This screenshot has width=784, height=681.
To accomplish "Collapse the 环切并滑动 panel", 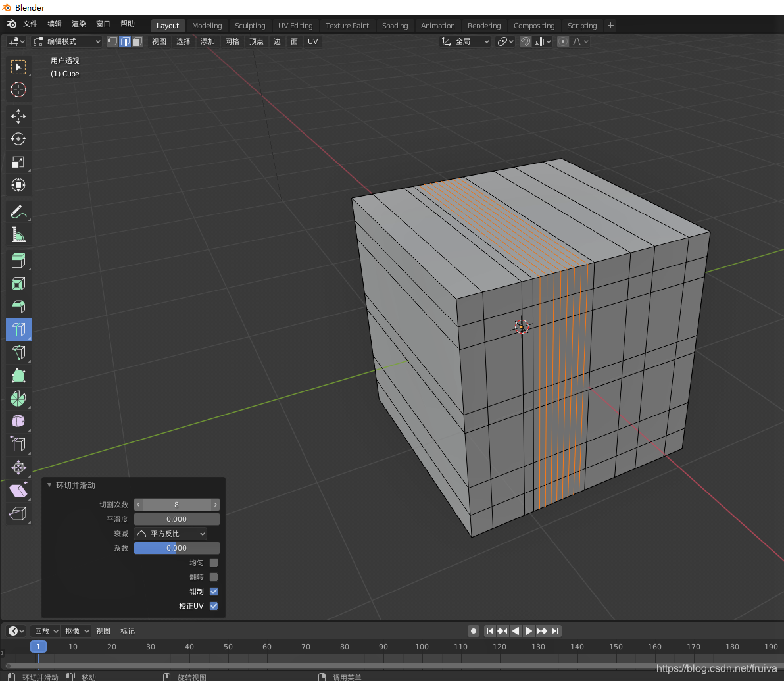I will point(49,486).
